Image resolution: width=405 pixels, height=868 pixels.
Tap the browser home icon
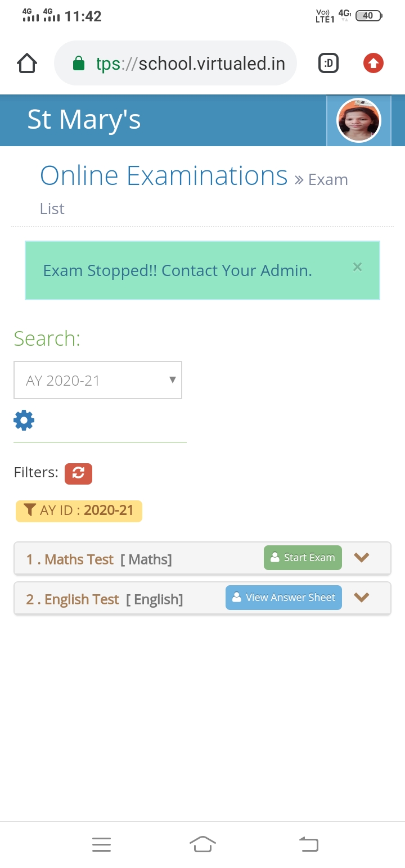coord(27,64)
